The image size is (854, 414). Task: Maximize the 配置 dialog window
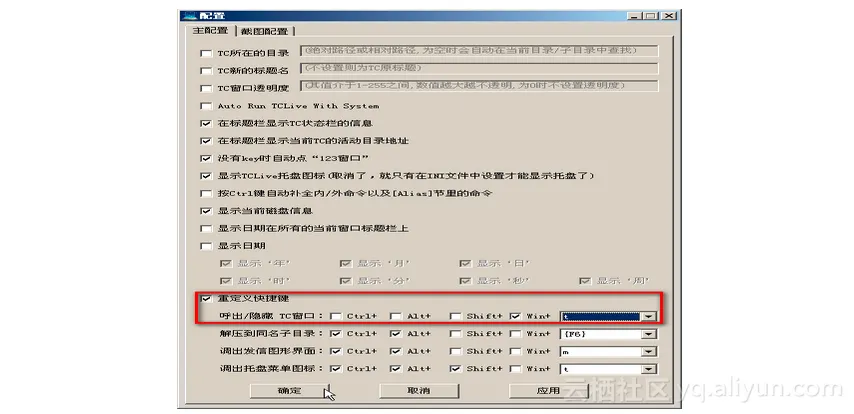(650, 16)
